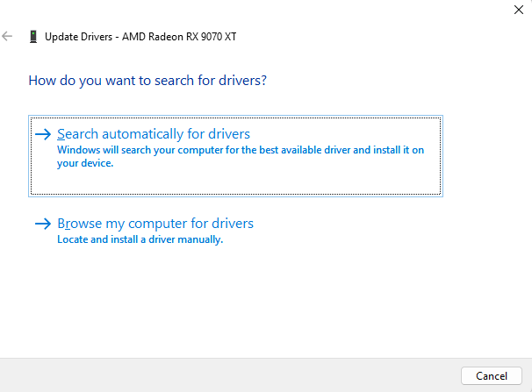
Task: Click "Locate and install a driver manually" description
Action: pos(140,239)
